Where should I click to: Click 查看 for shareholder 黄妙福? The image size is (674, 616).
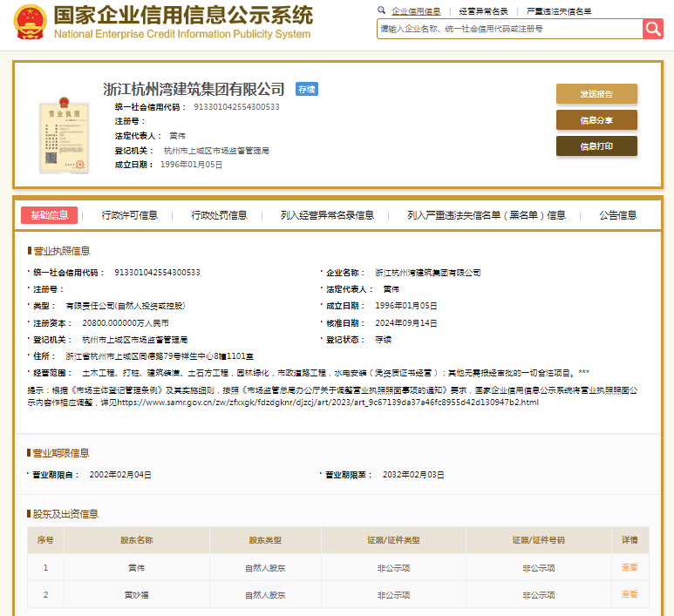(x=629, y=594)
